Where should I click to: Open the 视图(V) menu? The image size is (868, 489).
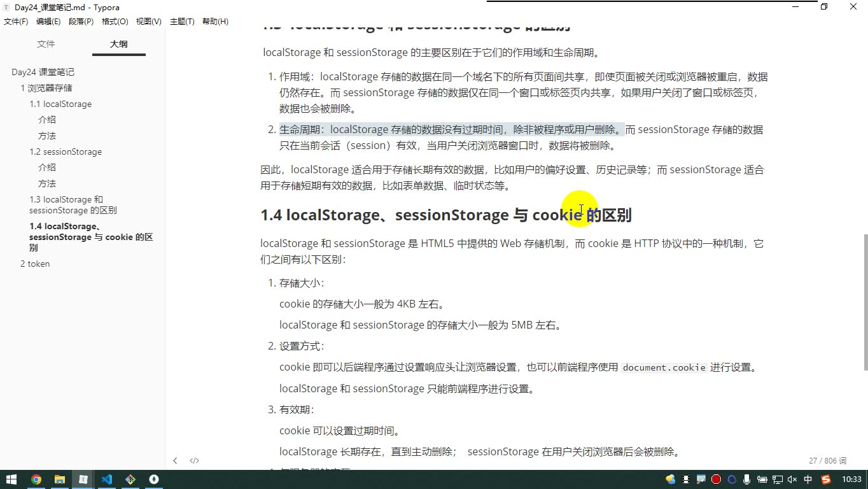pos(149,22)
